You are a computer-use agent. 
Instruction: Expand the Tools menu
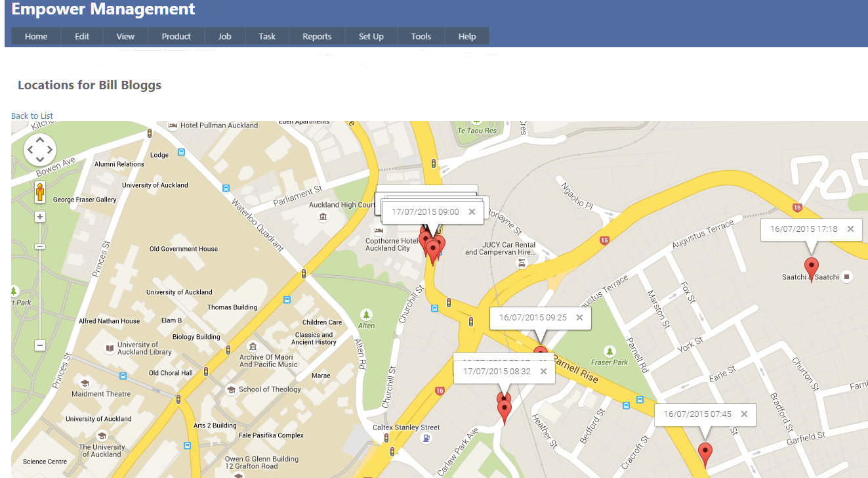(x=421, y=37)
